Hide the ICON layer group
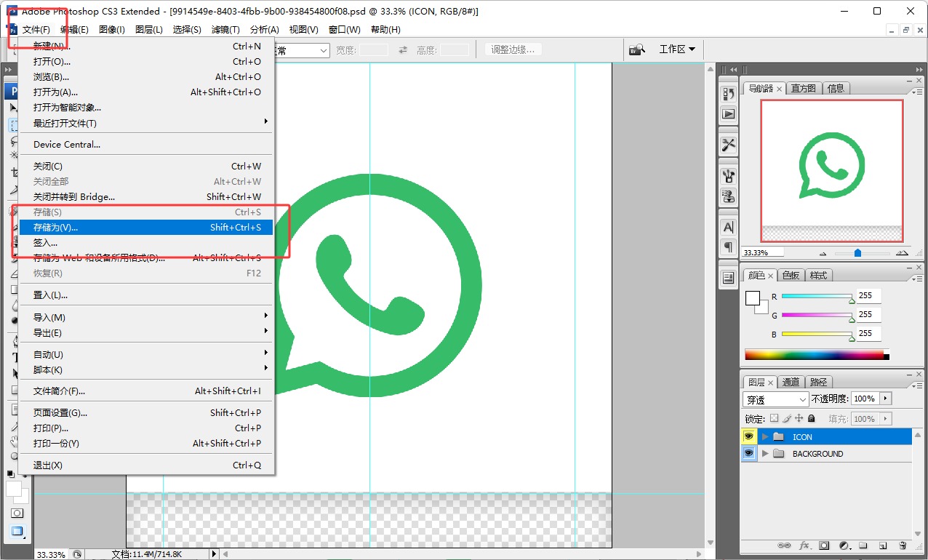Viewport: 928px width, 560px height. click(x=748, y=436)
